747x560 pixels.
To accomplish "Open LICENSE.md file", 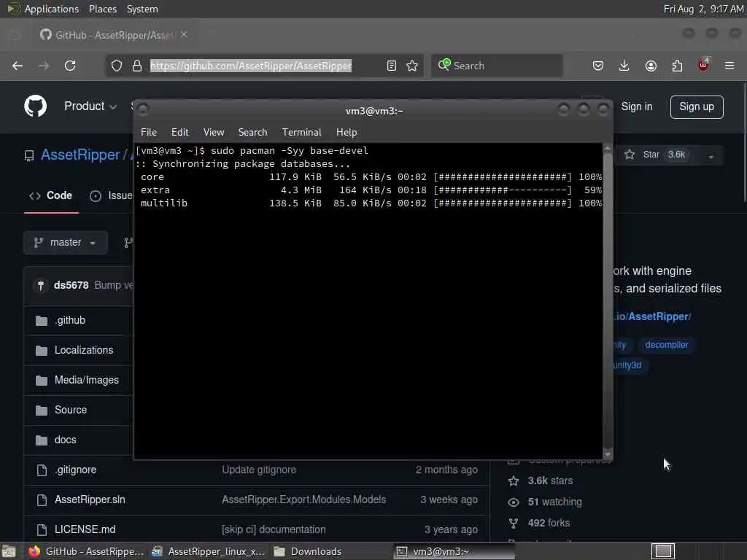I will click(x=85, y=529).
